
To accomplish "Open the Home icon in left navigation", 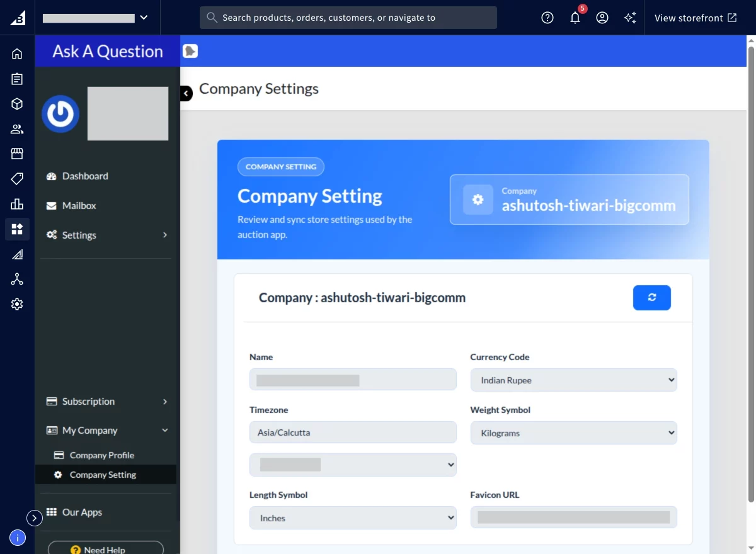I will pos(17,54).
